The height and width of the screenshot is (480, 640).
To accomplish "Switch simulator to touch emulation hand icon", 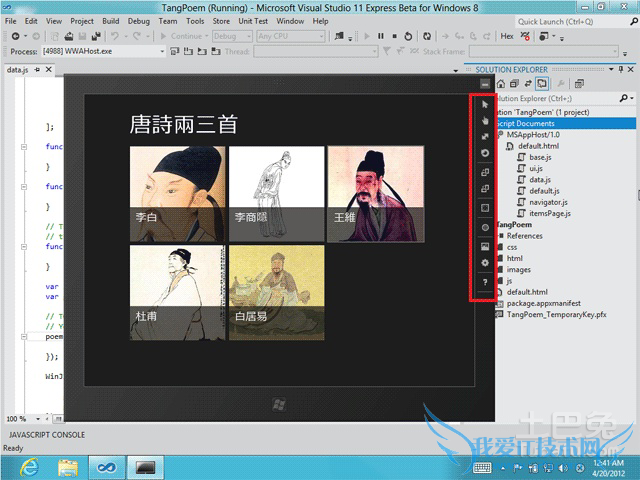I will pos(485,120).
